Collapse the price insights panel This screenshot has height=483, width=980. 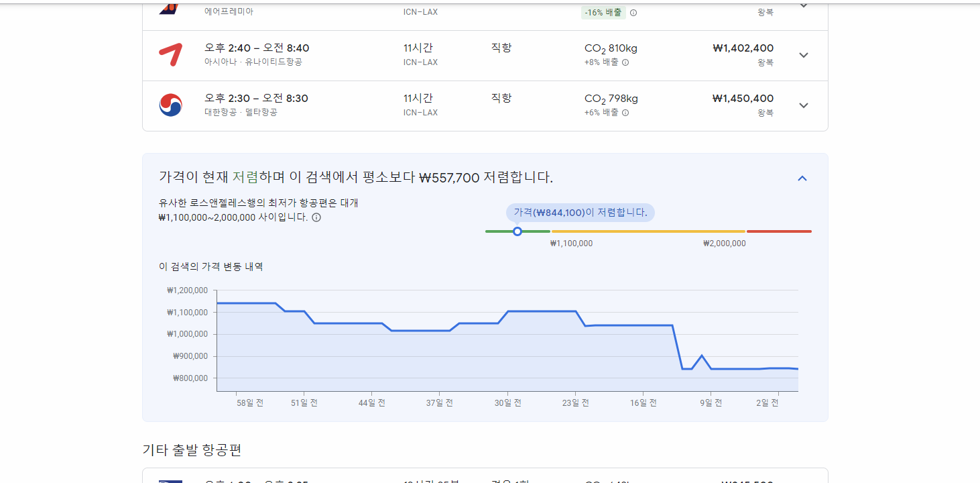802,178
